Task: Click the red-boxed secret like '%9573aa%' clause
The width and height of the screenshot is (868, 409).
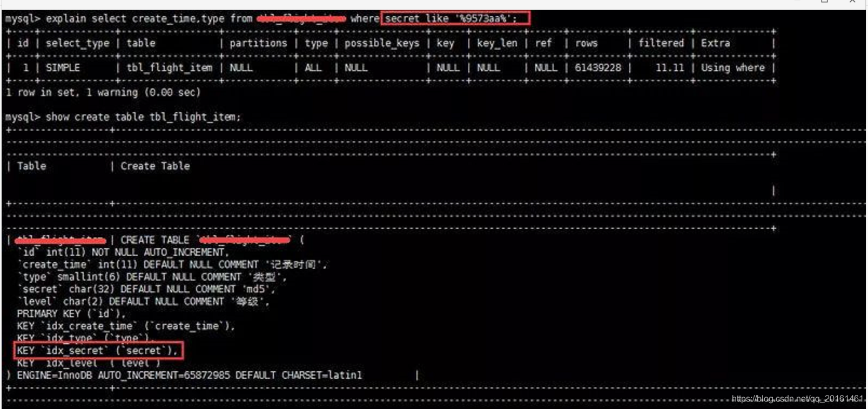Action: pyautogui.click(x=455, y=18)
